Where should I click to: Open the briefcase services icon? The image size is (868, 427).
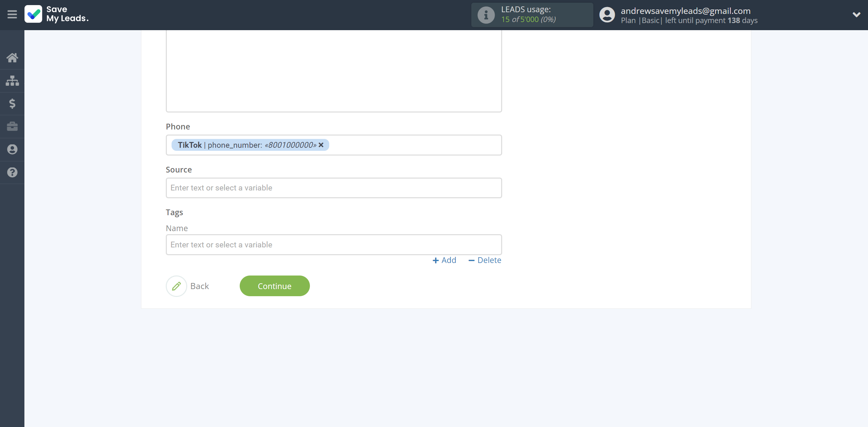tap(12, 126)
